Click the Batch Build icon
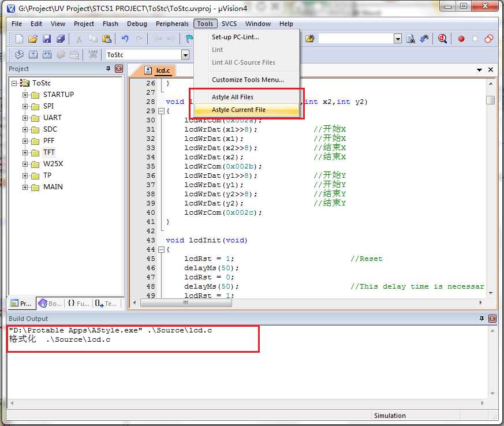 coord(61,55)
